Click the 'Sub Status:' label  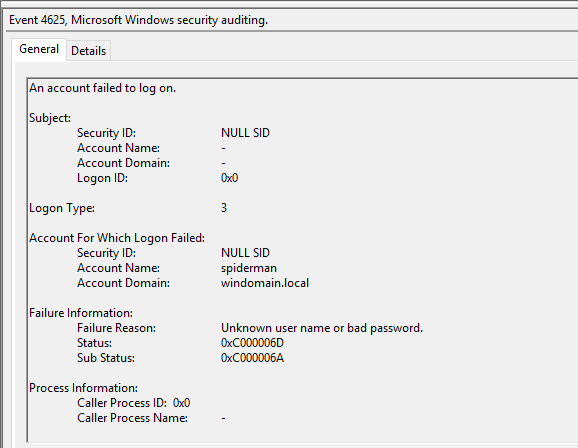(106, 358)
